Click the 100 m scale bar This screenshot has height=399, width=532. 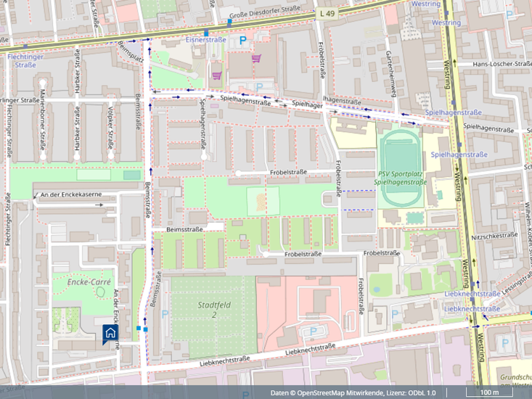[490, 392]
